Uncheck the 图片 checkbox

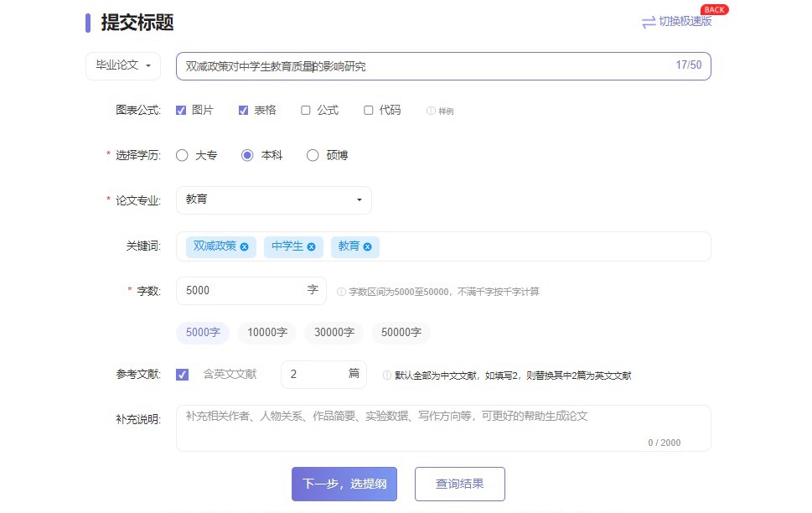tap(181, 110)
